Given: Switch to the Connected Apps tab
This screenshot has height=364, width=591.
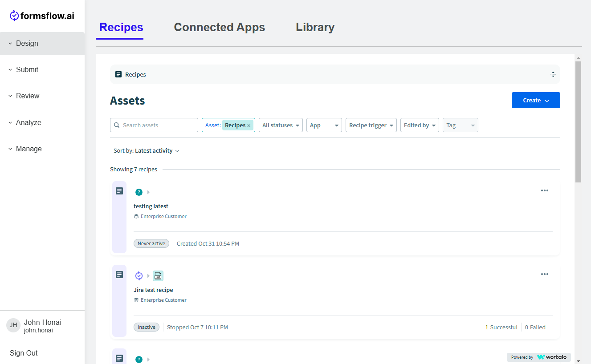Looking at the screenshot, I should click(x=220, y=27).
